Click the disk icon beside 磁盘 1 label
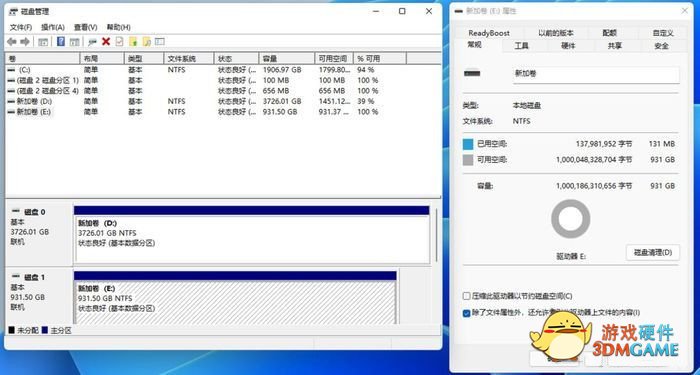The width and height of the screenshot is (700, 375). coord(16,277)
